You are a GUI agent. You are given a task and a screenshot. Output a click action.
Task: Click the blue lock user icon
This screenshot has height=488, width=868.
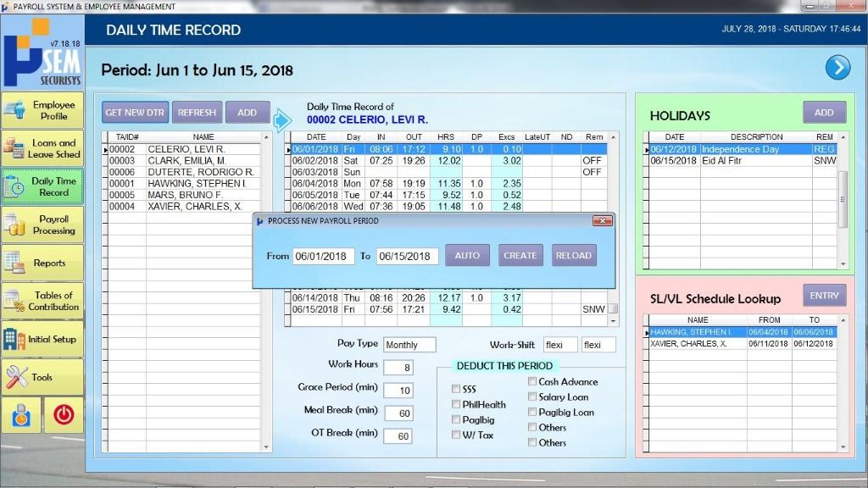(21, 414)
